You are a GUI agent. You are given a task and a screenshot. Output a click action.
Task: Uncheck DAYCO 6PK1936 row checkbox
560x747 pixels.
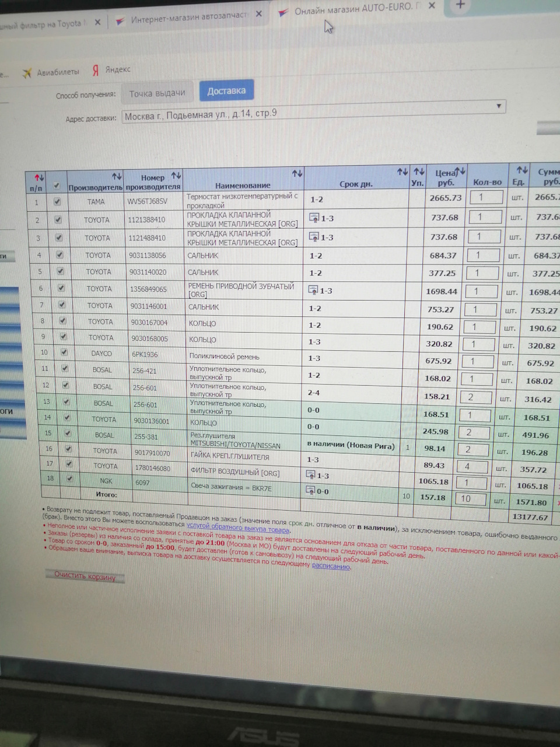[64, 352]
